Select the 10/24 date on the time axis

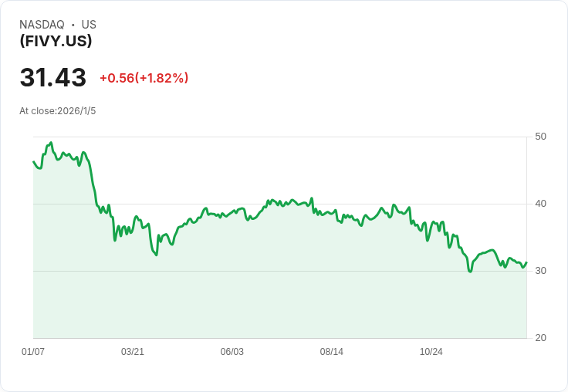point(431,352)
